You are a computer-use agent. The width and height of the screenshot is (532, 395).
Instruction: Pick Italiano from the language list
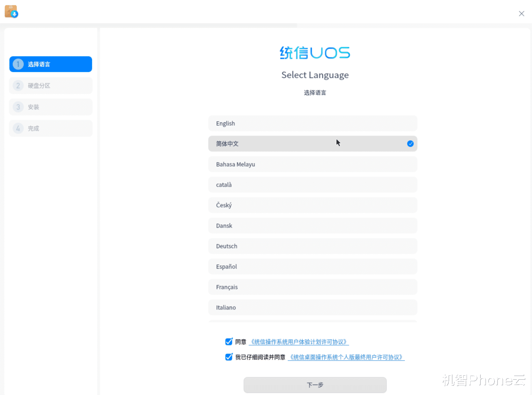[313, 308]
